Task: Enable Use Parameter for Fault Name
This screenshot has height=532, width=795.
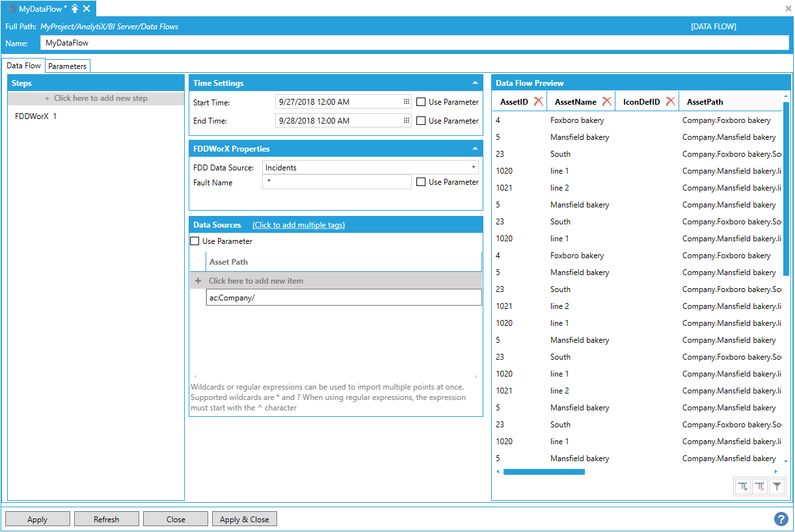Action: point(422,182)
